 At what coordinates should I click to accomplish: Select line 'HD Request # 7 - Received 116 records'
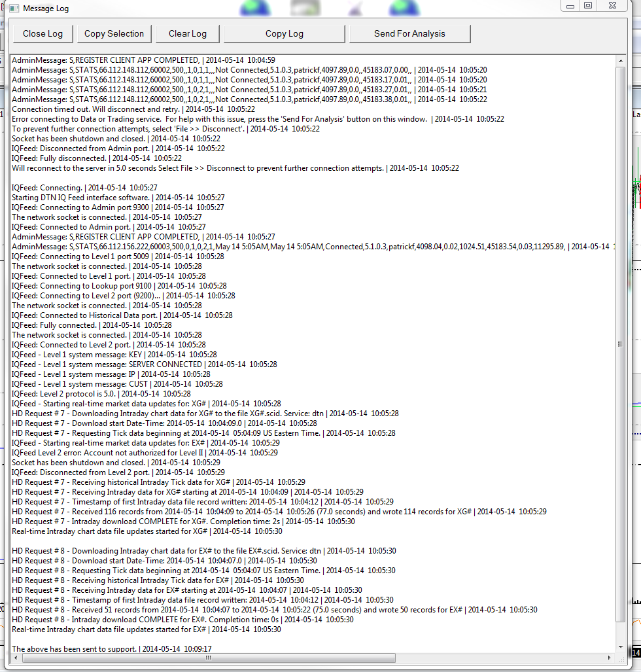click(x=279, y=512)
